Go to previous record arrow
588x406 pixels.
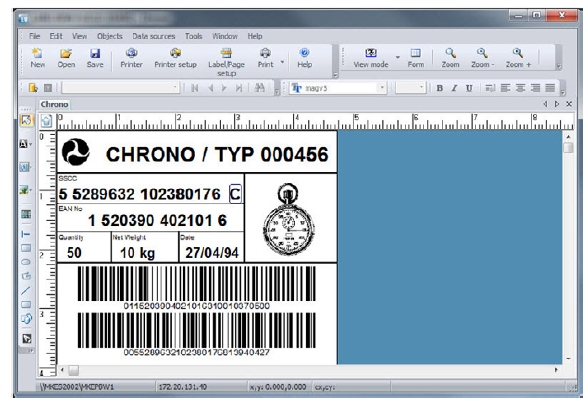tap(210, 88)
